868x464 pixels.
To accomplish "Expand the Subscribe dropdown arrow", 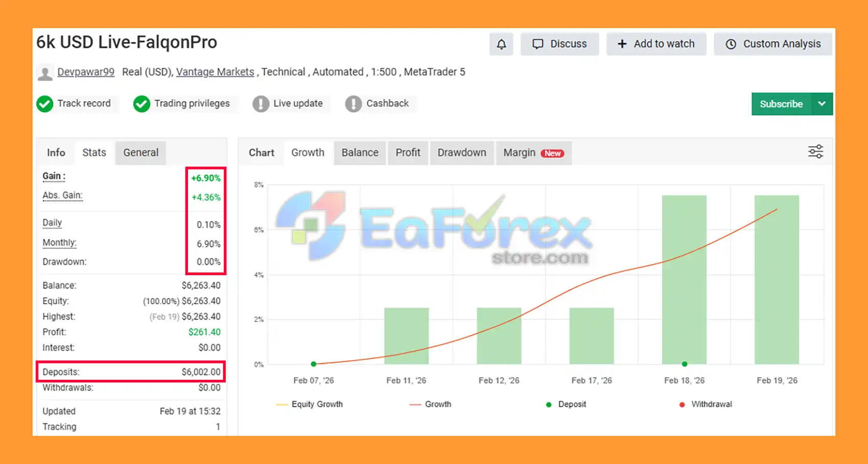I will pos(822,104).
